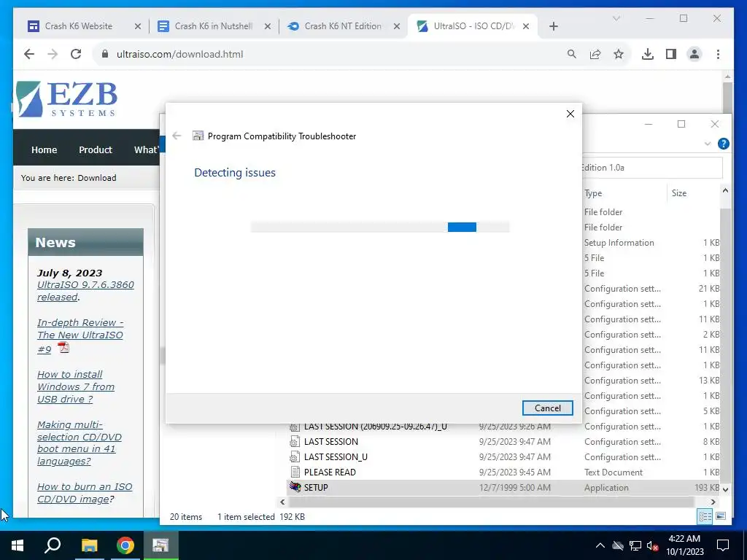Open Chrome three-dot menu
Image resolution: width=747 pixels, height=560 pixels.
[x=718, y=54]
